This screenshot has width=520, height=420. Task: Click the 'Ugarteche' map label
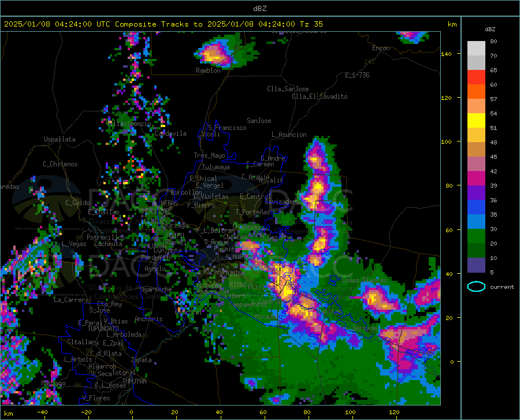coord(156,289)
